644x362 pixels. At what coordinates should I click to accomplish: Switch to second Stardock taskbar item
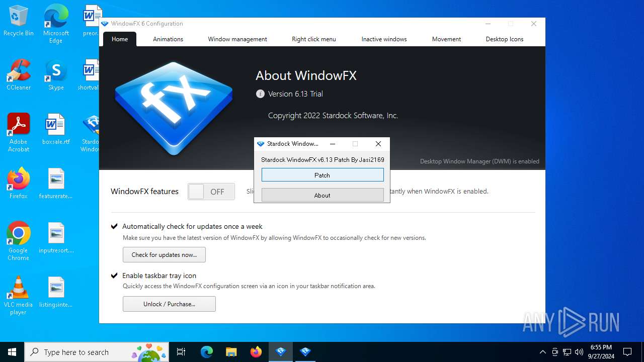305,352
